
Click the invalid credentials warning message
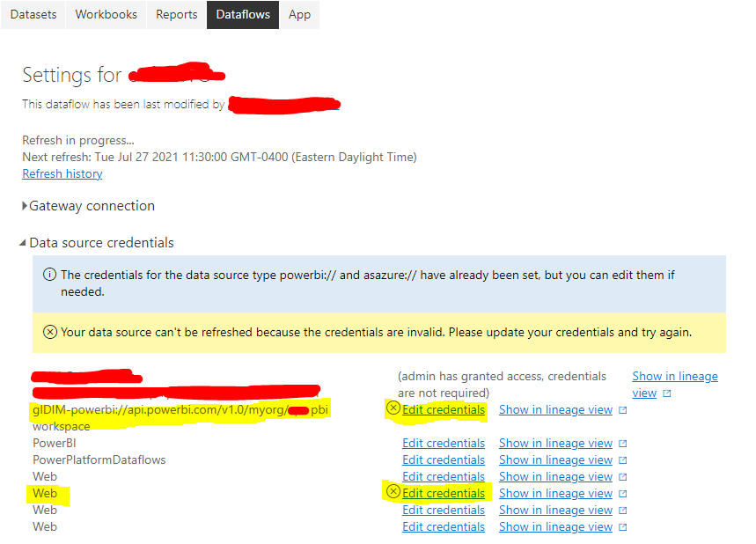tap(376, 332)
